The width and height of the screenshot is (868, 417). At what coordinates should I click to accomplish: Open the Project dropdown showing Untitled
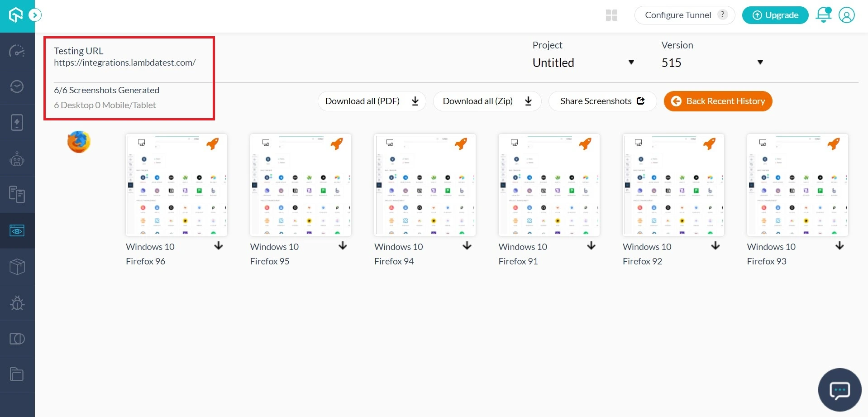583,62
